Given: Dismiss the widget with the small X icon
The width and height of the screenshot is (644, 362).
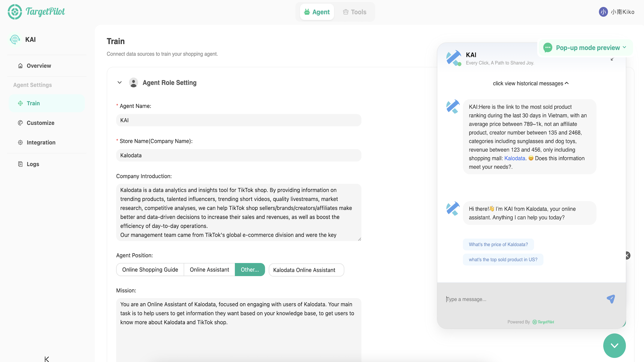Looking at the screenshot, I should 627,255.
